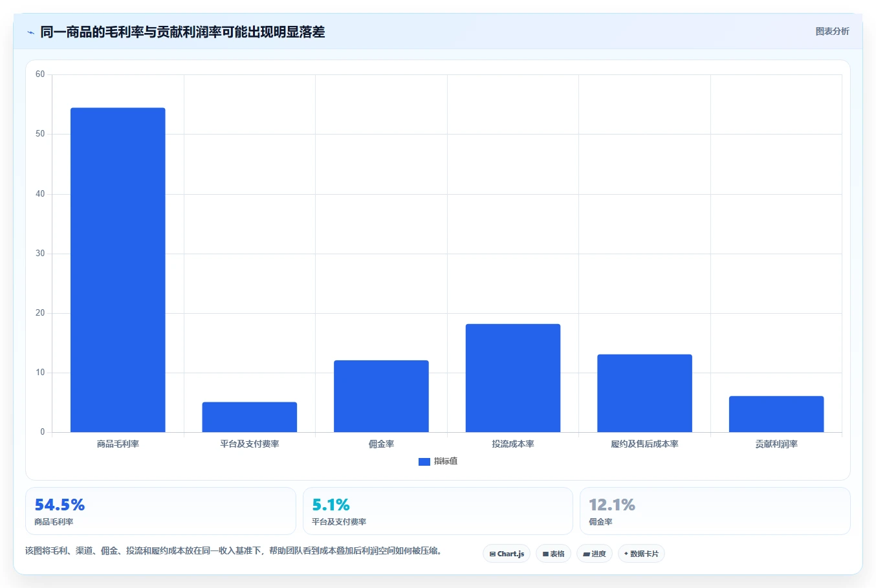Click the y-axis value 60
Viewport: 876px width, 588px height.
(x=40, y=74)
